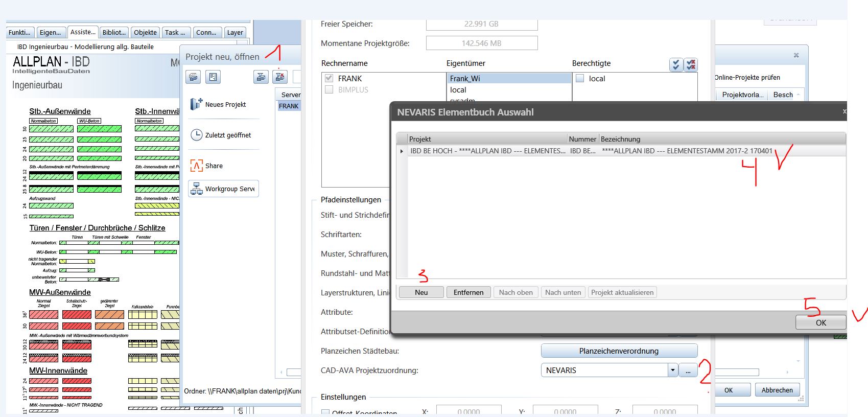Switch to the Funkti... palette tab
This screenshot has height=417, width=868.
coord(20,32)
